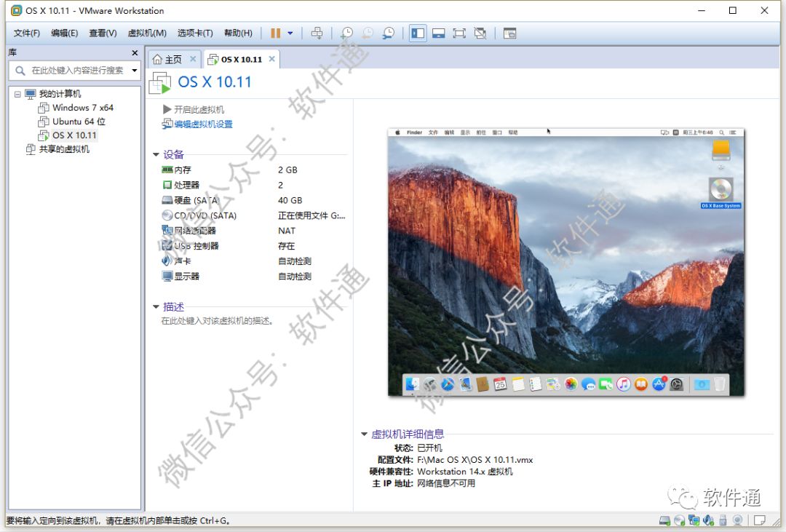This screenshot has height=532, width=786.
Task: Close the OS X 10.11 tab
Action: (x=271, y=59)
